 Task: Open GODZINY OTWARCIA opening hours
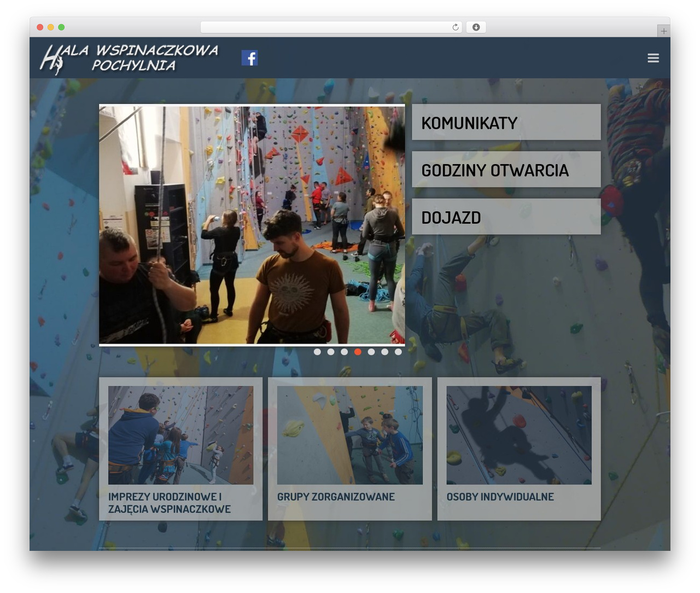point(506,170)
